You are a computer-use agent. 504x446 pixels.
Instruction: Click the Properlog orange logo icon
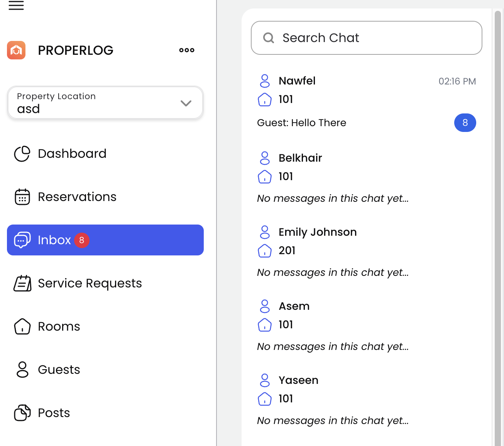16,50
